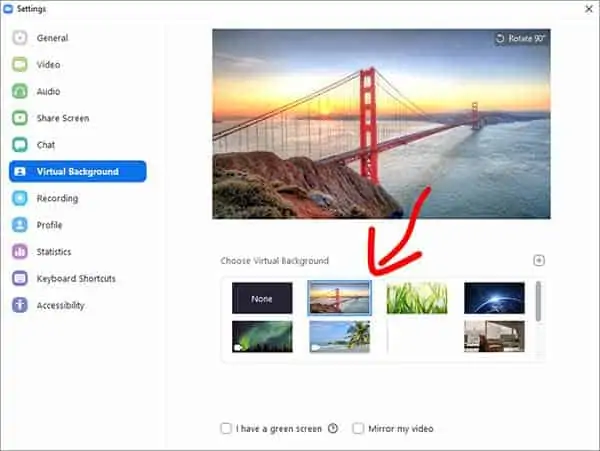
Task: Toggle 'Mirror my video' checkbox
Action: pyautogui.click(x=358, y=428)
